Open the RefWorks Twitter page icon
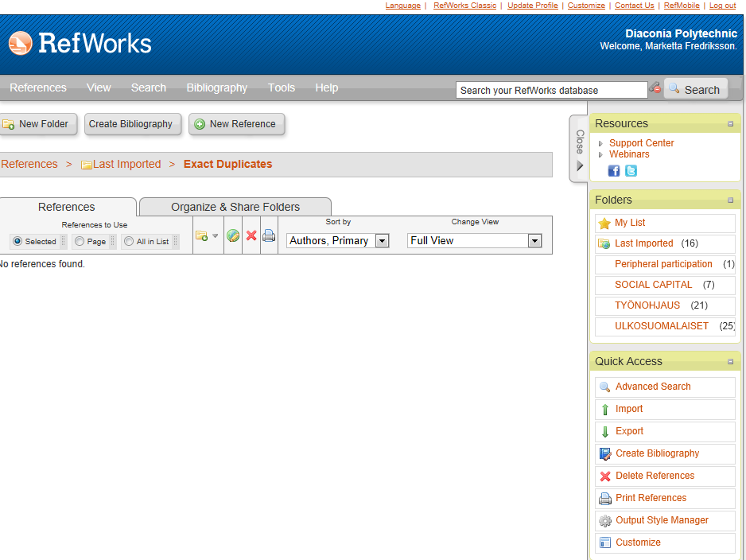 point(631,171)
